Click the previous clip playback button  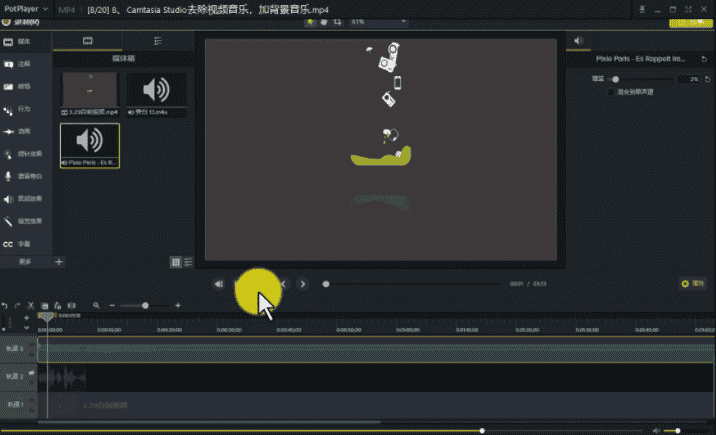click(x=219, y=284)
